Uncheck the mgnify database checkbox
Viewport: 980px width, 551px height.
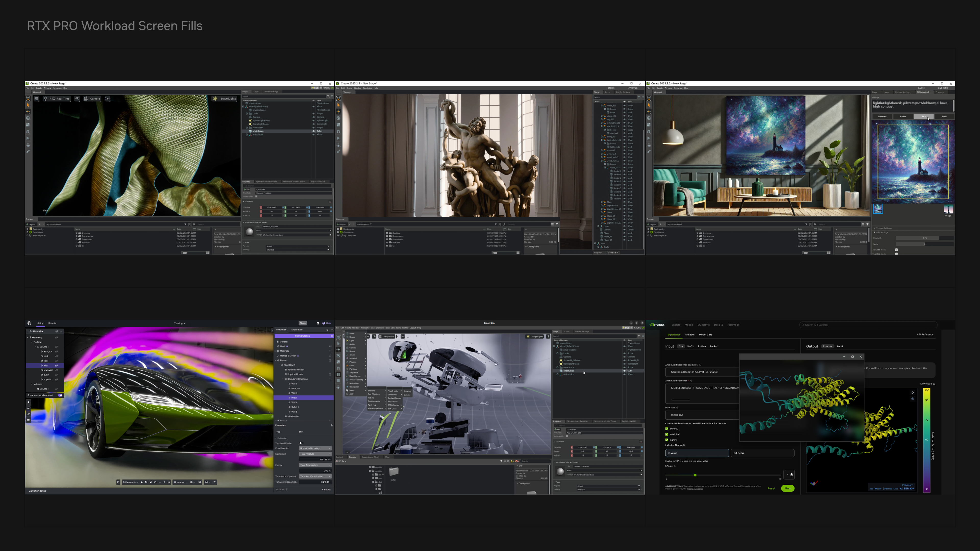coord(667,440)
